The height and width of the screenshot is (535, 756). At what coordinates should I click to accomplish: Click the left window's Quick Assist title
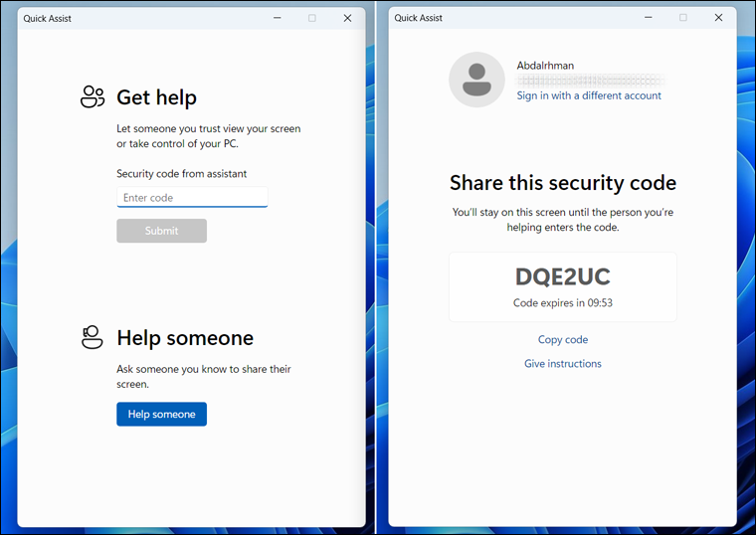point(48,18)
